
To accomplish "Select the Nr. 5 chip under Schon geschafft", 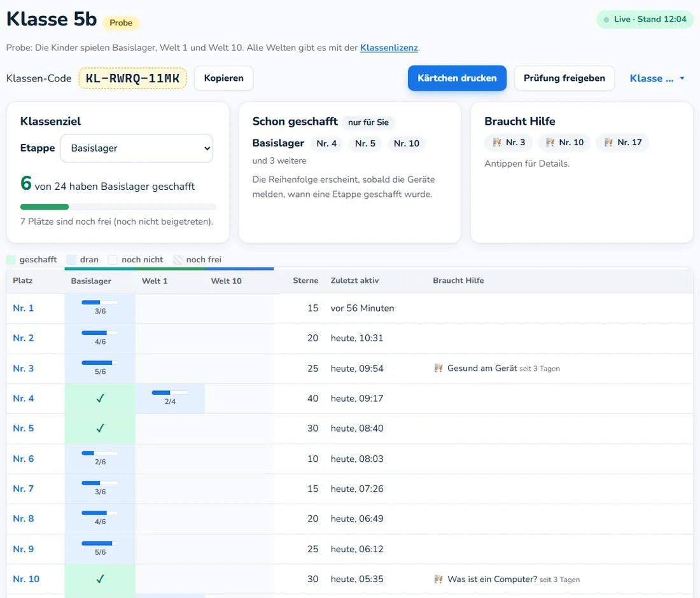I will (x=365, y=143).
